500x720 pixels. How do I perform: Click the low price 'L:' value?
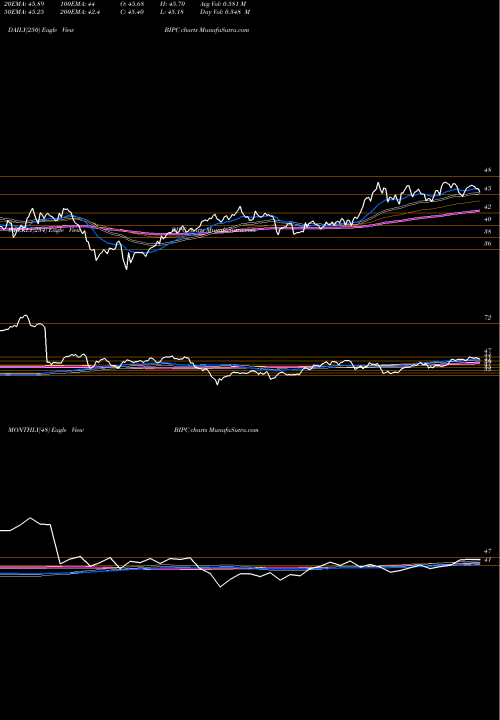(x=172, y=12)
